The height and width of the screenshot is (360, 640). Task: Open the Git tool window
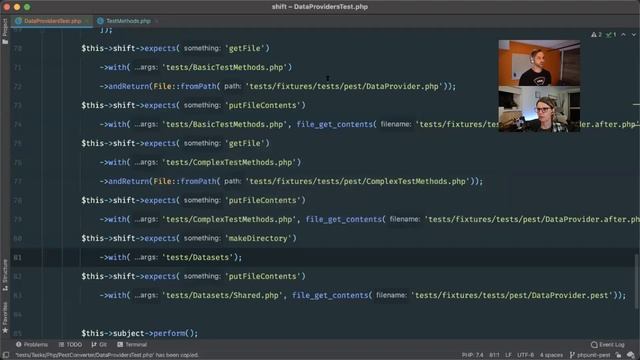click(x=99, y=344)
